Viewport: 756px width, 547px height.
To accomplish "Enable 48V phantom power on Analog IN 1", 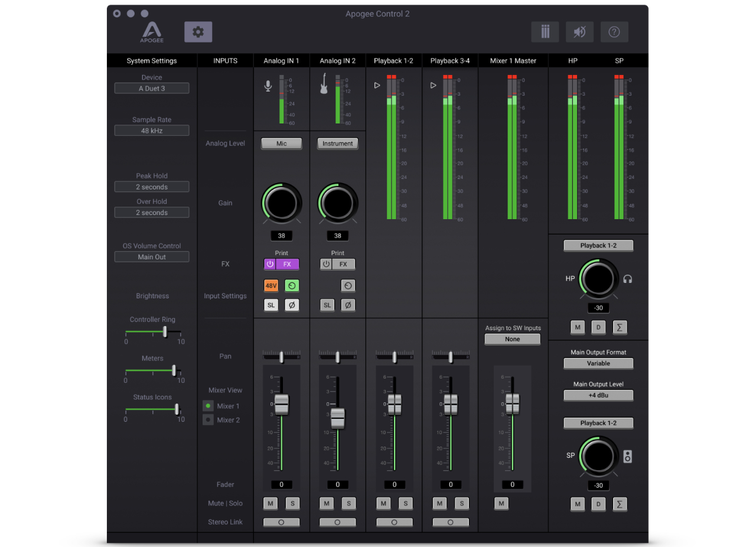I will [271, 286].
